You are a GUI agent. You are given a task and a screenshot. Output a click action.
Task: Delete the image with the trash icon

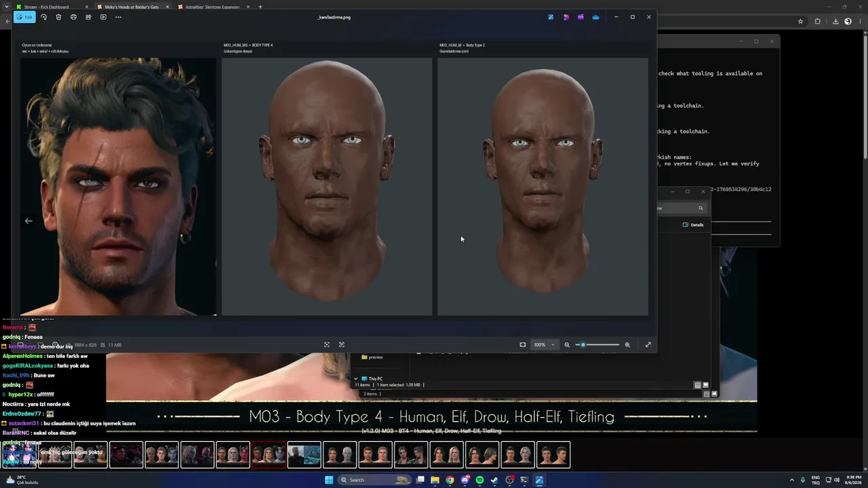[x=58, y=17]
